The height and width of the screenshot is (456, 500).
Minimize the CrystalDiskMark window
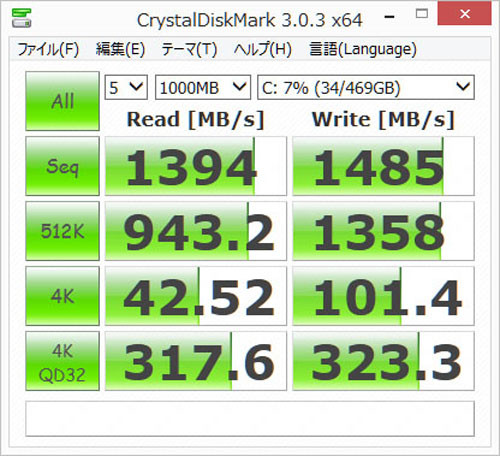pos(389,16)
